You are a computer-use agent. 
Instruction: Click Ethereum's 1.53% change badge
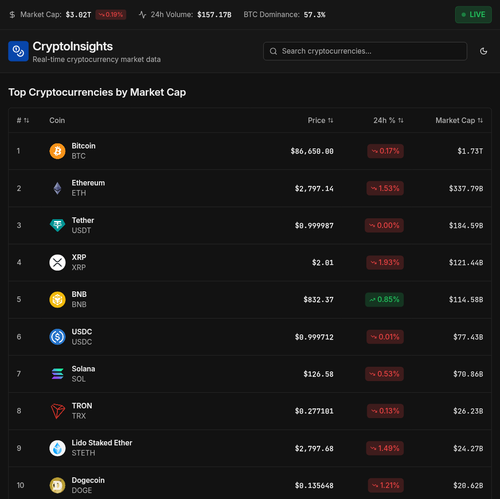pos(385,188)
